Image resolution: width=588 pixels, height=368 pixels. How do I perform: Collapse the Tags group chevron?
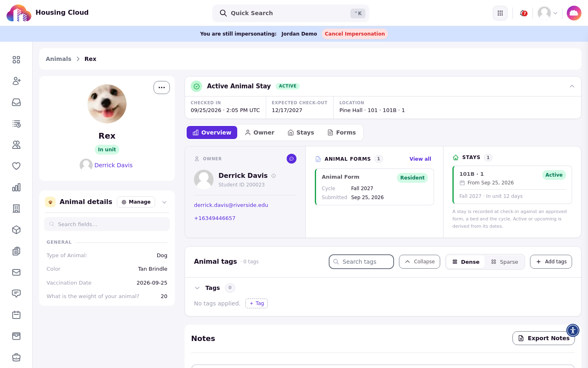197,288
